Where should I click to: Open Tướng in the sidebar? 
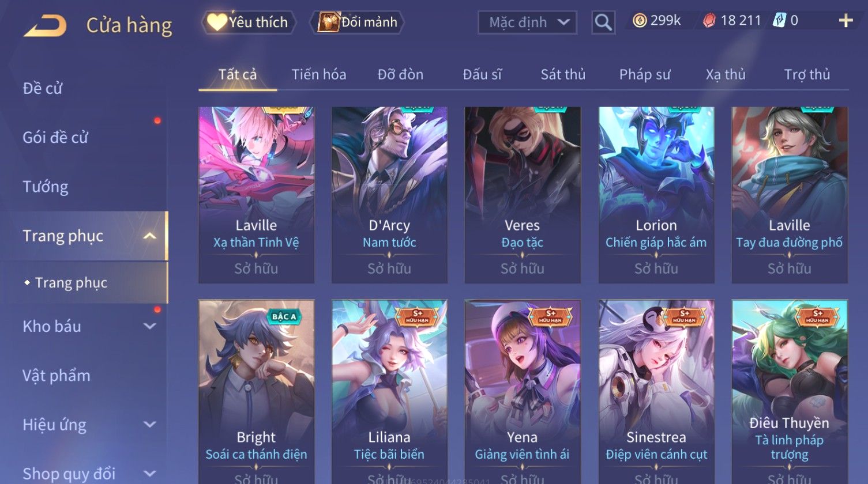click(x=46, y=187)
